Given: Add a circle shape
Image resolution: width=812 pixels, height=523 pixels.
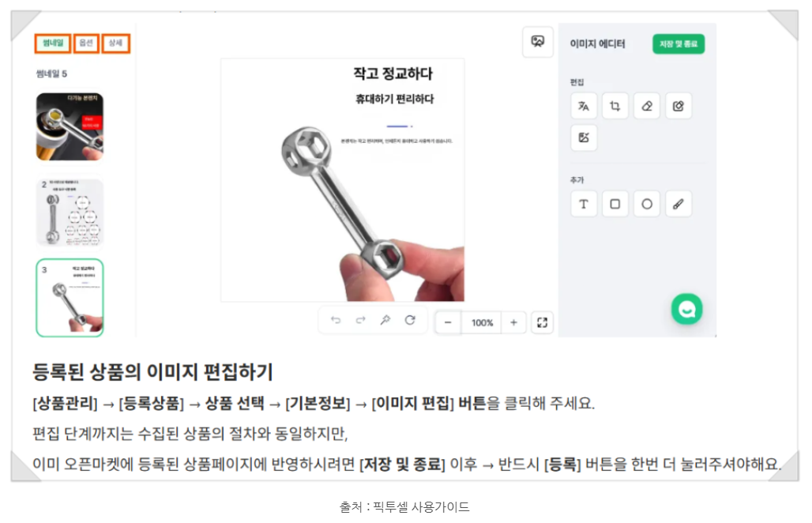Looking at the screenshot, I should (x=647, y=204).
